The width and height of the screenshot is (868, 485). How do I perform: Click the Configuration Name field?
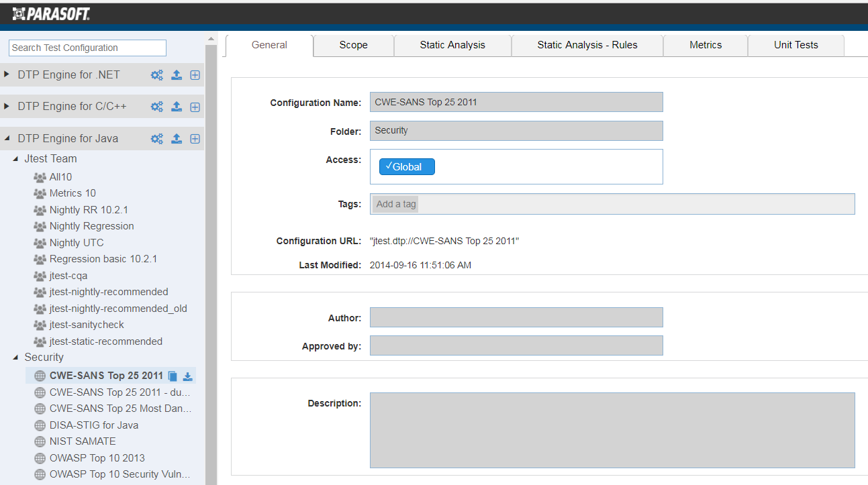(x=516, y=102)
